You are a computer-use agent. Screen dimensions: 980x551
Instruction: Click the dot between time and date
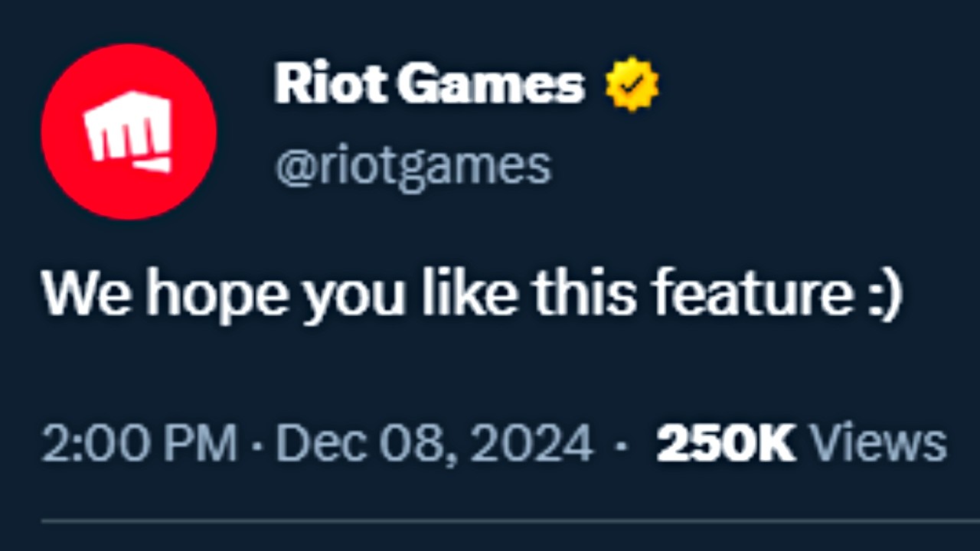click(x=256, y=445)
